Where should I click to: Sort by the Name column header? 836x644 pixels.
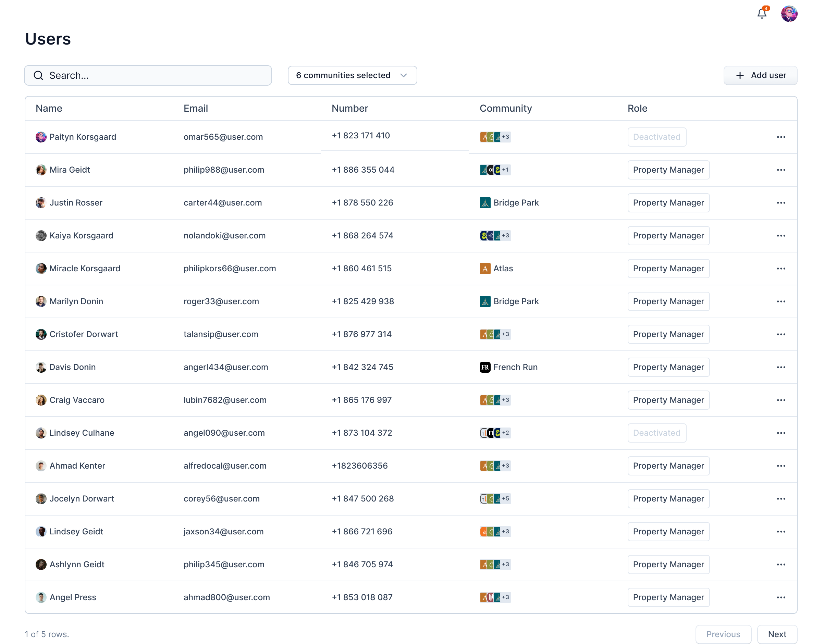[49, 108]
